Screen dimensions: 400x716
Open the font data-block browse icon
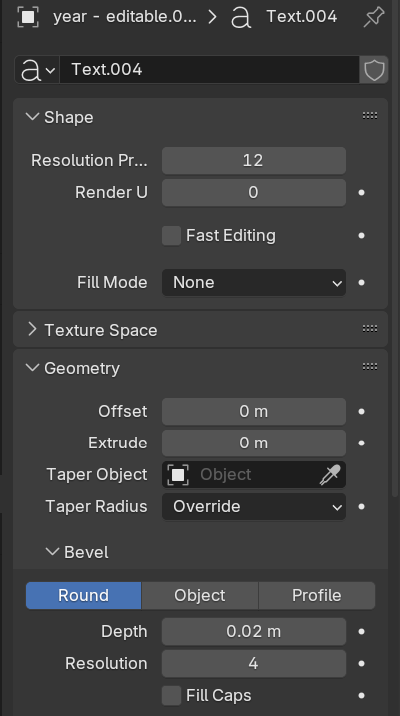37,70
